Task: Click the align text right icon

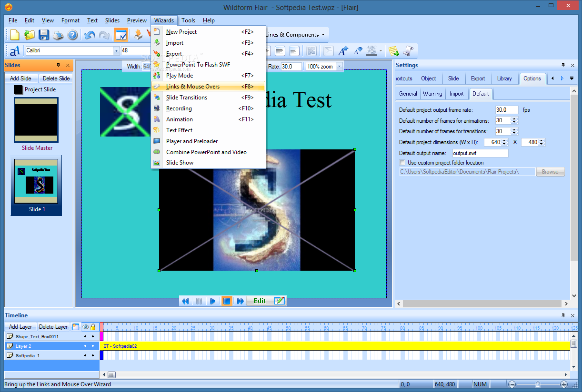Action: (x=294, y=51)
